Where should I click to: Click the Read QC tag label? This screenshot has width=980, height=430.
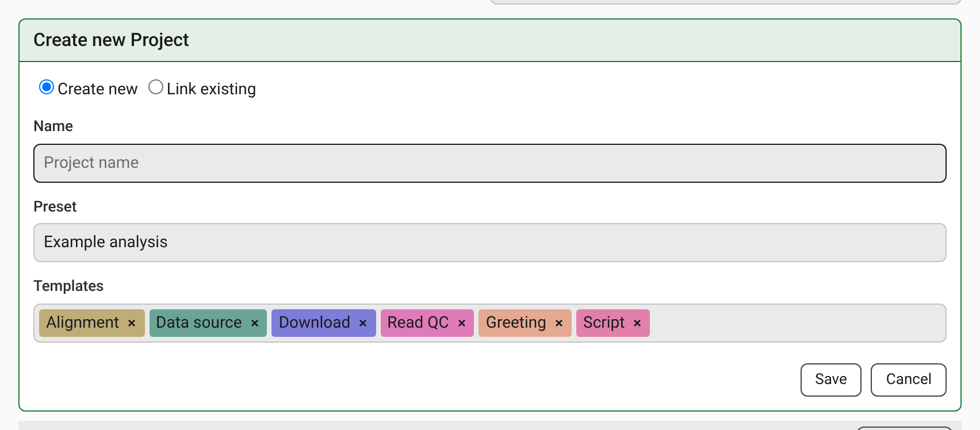tap(418, 322)
